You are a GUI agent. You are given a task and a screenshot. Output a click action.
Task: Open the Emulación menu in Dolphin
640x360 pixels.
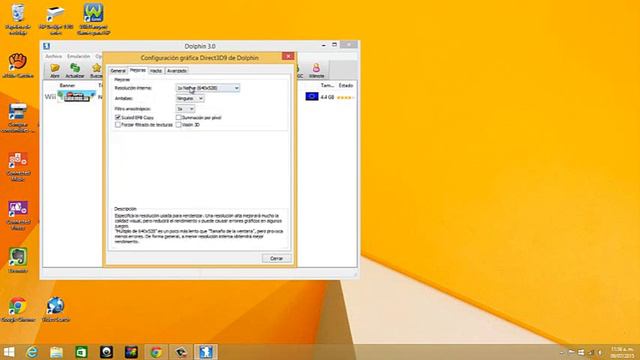coord(78,56)
